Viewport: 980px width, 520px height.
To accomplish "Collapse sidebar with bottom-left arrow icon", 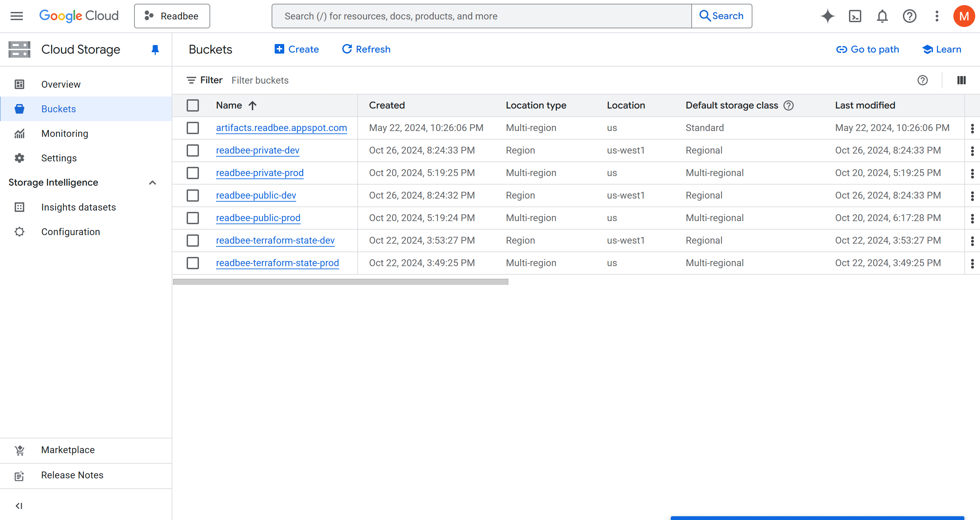I will point(19,506).
